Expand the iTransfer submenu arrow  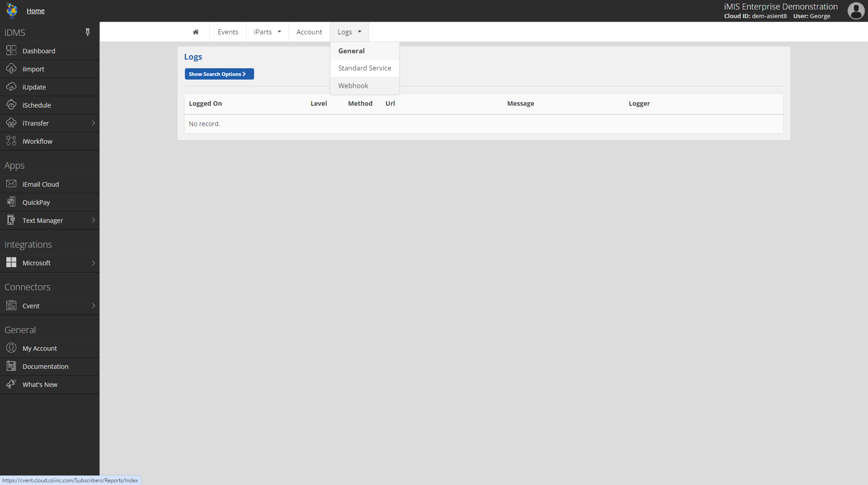pyautogui.click(x=93, y=123)
